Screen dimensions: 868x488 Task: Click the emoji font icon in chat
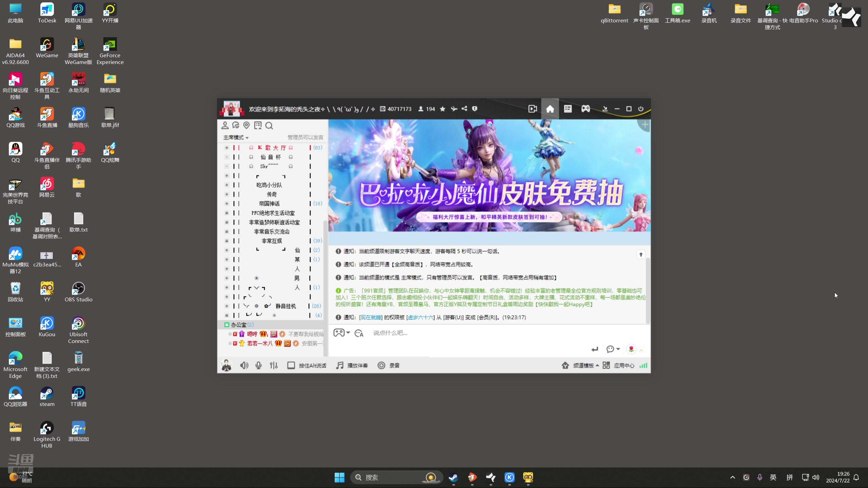point(359,333)
